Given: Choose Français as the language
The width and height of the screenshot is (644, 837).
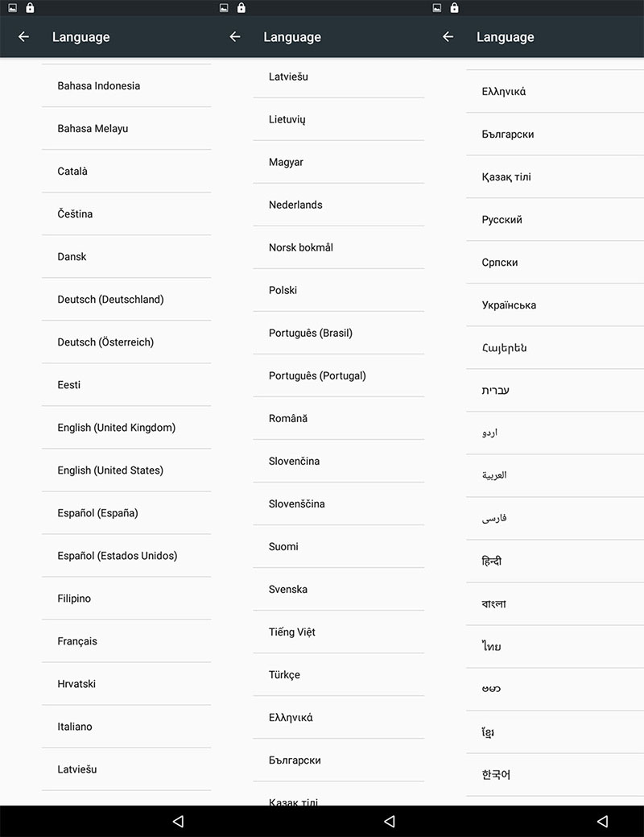Looking at the screenshot, I should 77,641.
